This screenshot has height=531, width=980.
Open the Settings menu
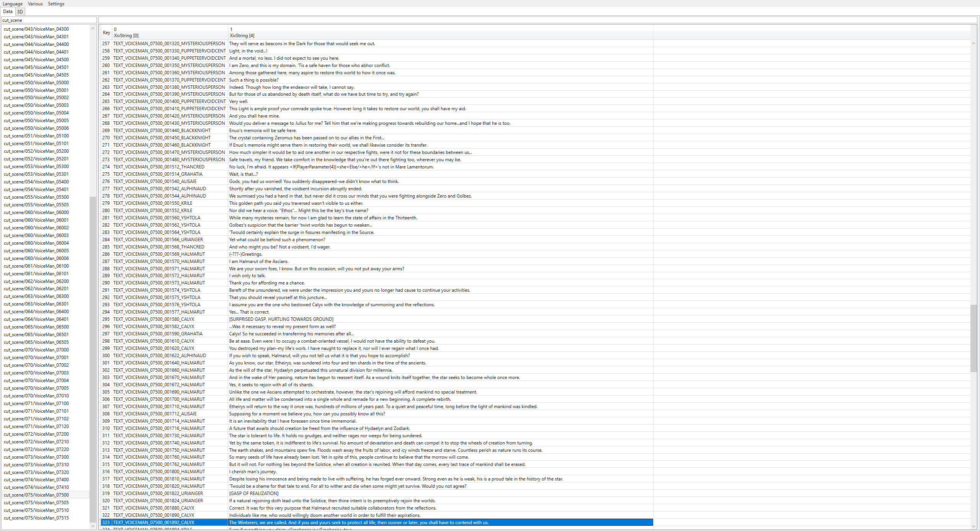pyautogui.click(x=56, y=4)
